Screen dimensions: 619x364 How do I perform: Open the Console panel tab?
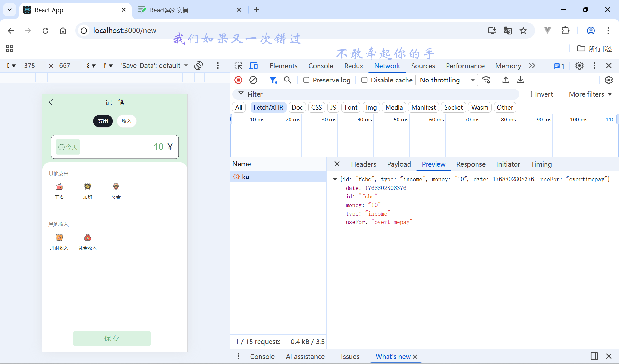[320, 66]
